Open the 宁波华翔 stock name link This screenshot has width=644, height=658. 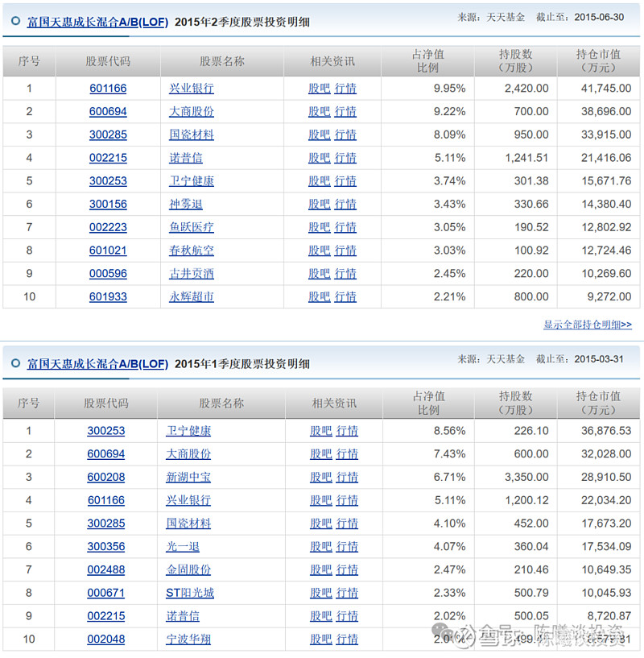[x=188, y=639]
